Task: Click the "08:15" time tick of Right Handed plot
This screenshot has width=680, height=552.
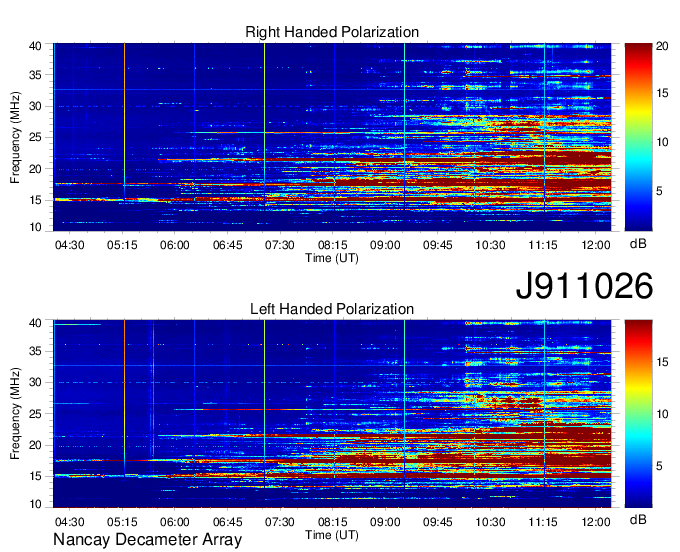Action: [x=333, y=245]
